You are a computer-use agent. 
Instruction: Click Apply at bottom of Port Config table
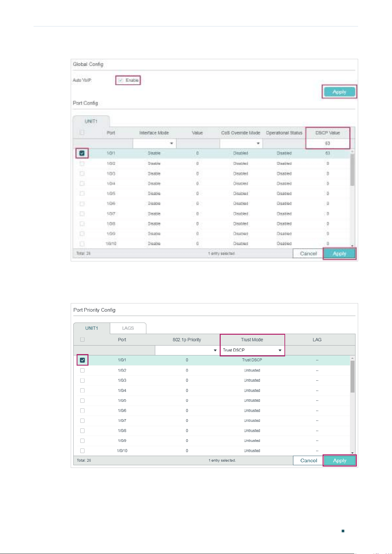point(339,253)
